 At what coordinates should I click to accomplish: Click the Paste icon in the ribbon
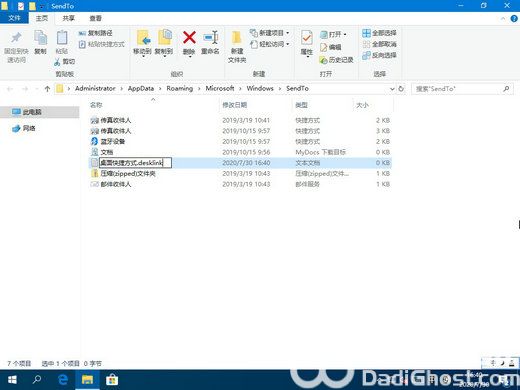click(x=62, y=37)
